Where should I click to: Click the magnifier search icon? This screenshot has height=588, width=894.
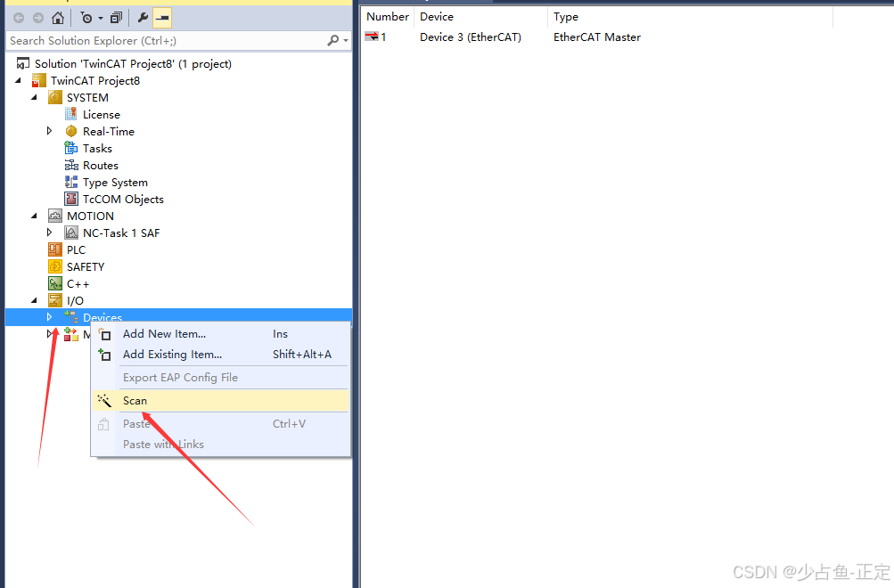[x=333, y=40]
